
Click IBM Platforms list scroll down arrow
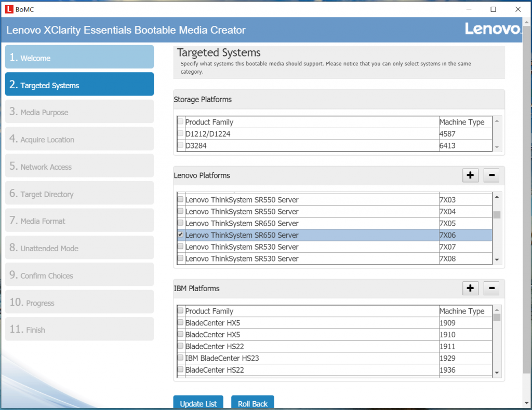tap(497, 373)
